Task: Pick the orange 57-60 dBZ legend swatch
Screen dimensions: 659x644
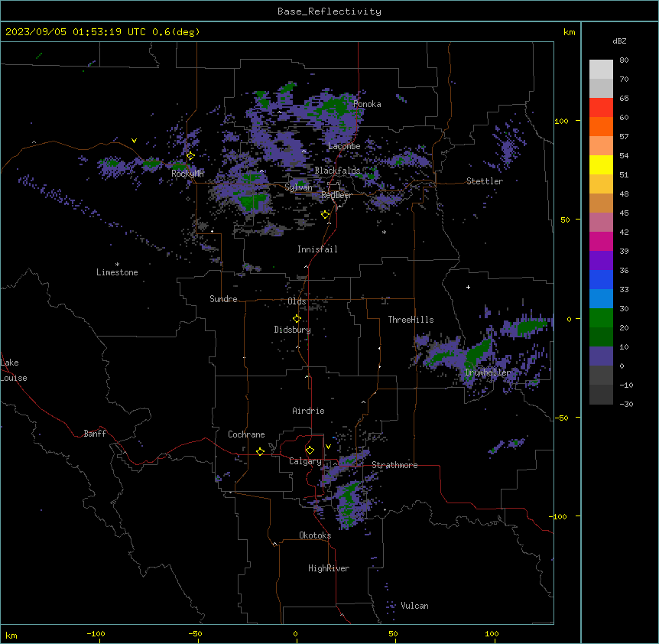Action: [601, 126]
